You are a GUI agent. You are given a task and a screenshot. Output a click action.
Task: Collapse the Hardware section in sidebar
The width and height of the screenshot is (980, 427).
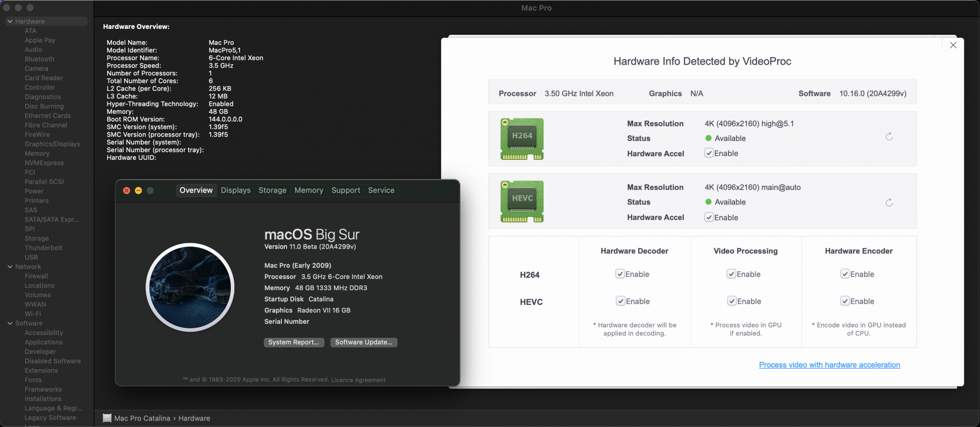click(x=10, y=22)
